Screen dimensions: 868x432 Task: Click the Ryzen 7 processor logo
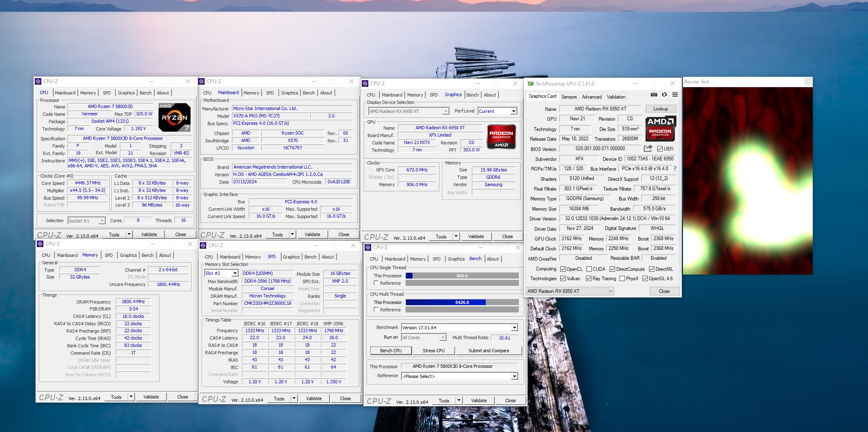pos(174,117)
